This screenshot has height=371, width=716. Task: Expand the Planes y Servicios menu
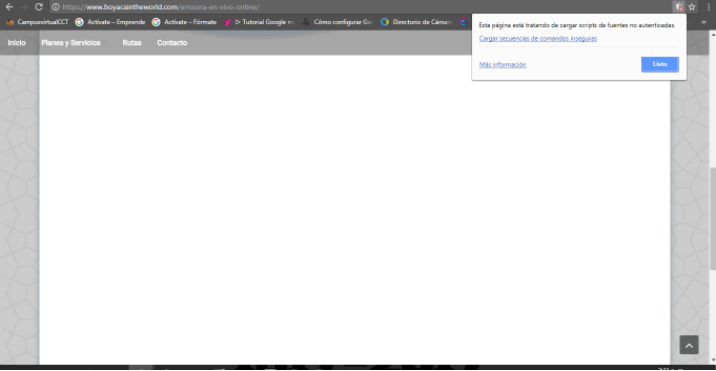(x=74, y=42)
